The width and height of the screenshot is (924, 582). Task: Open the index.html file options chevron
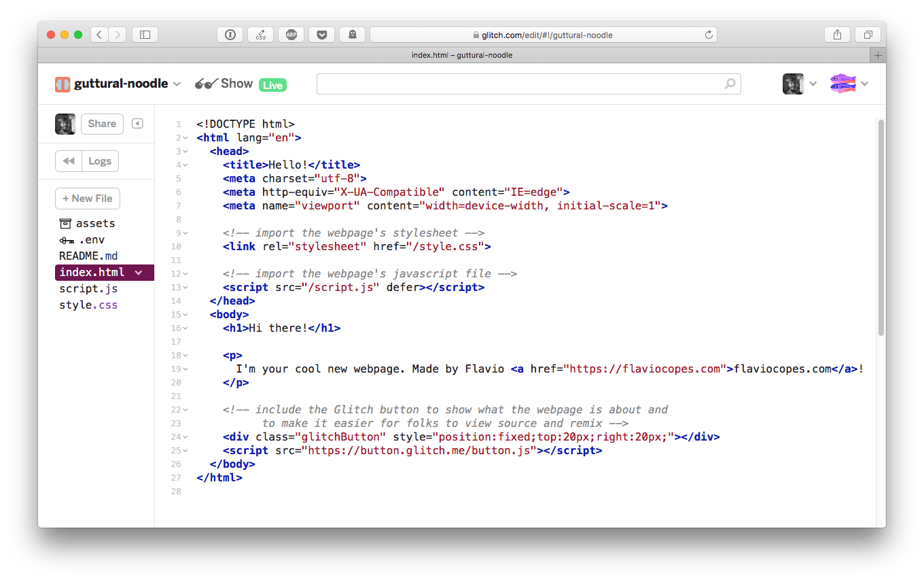pyautogui.click(x=139, y=273)
